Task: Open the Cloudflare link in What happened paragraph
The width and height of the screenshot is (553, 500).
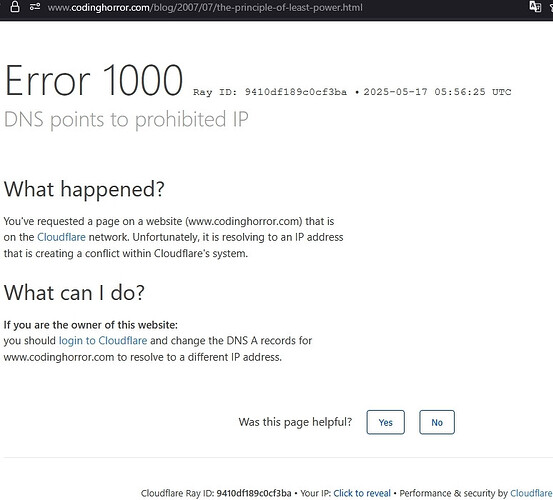Action: [61, 237]
